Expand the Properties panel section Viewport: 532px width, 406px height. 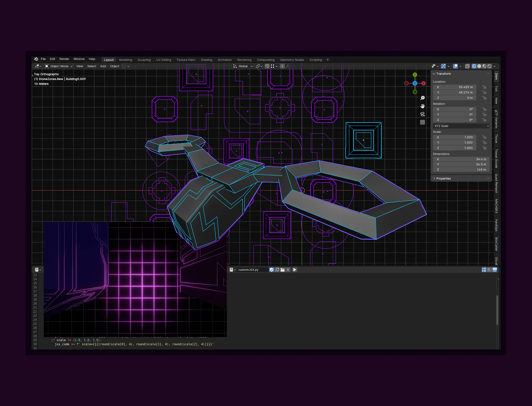[x=443, y=179]
